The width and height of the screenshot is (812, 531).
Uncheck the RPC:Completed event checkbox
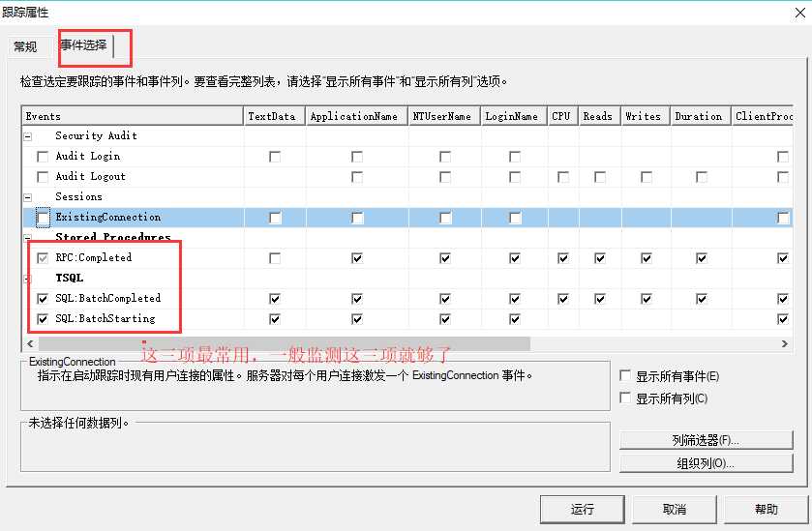pyautogui.click(x=43, y=257)
